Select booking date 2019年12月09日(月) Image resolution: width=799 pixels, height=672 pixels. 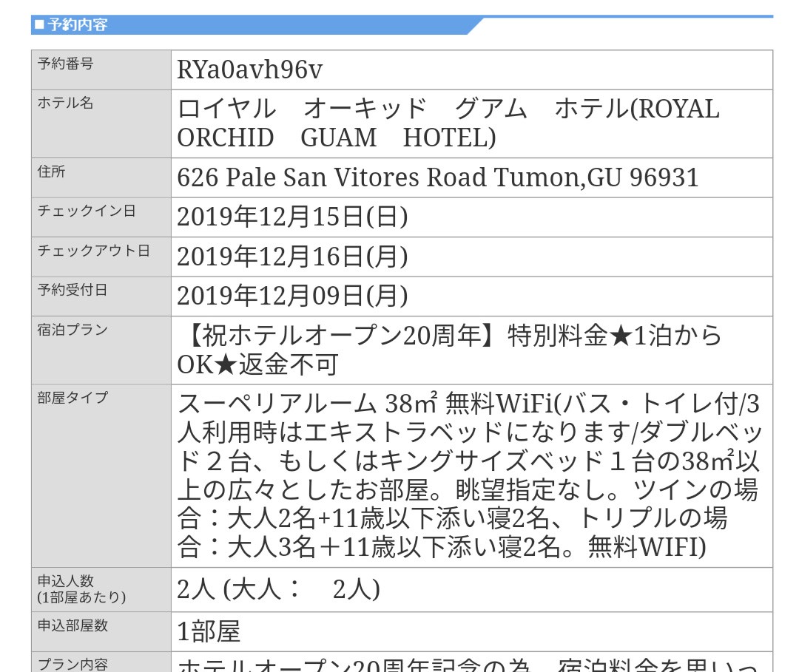point(292,296)
